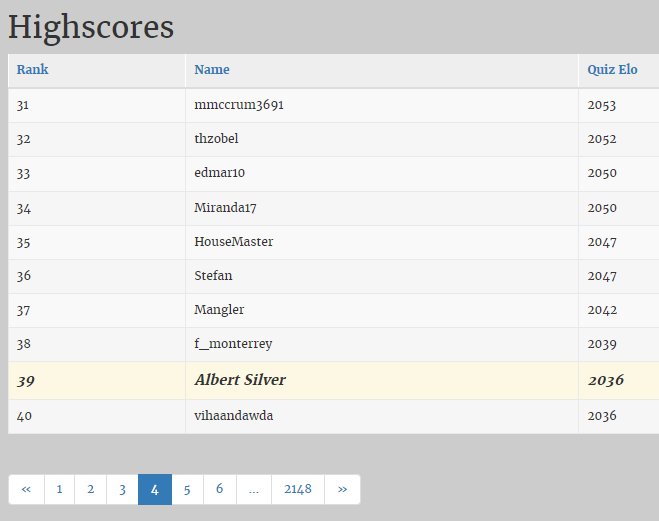Open pagination page 2
This screenshot has width=659, height=521.
pyautogui.click(x=91, y=489)
